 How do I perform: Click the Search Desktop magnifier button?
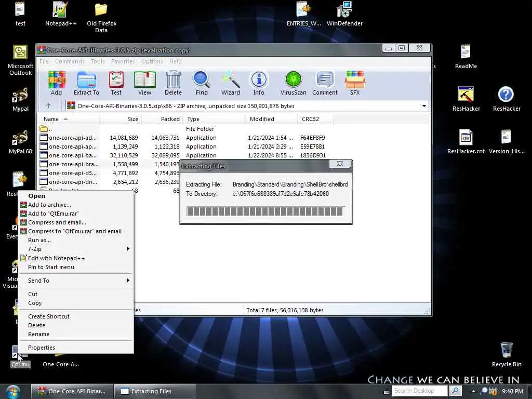pyautogui.click(x=455, y=391)
